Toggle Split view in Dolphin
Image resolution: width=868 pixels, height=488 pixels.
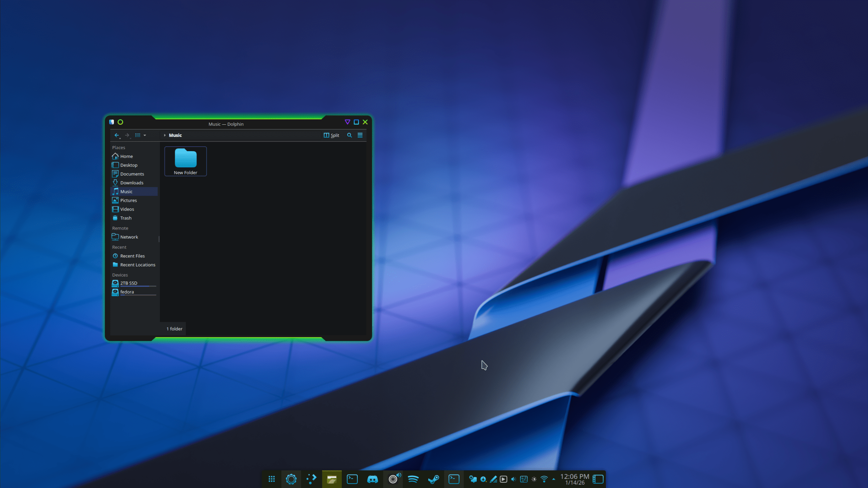click(x=331, y=135)
